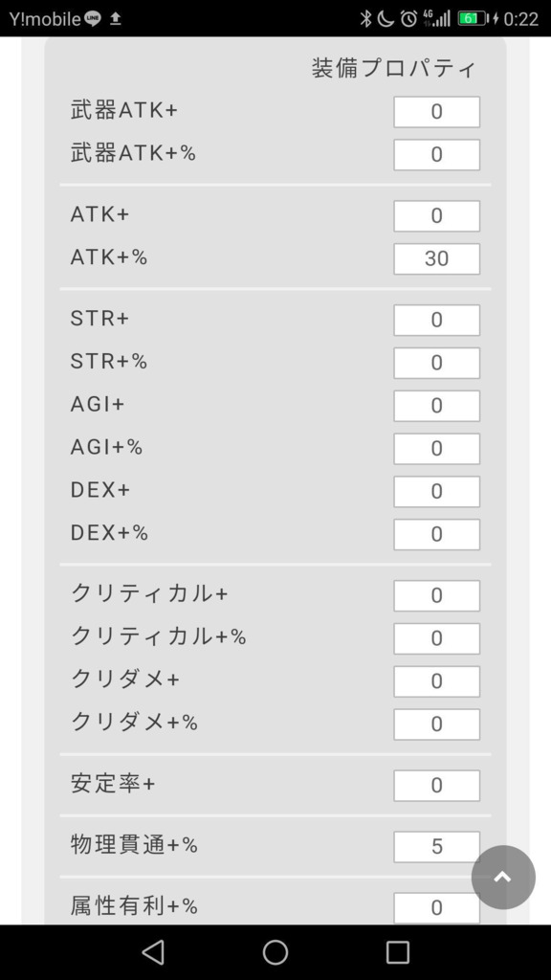Screen dimensions: 551x980
Task: Edit the ATK+% field showing 30
Action: (x=436, y=258)
